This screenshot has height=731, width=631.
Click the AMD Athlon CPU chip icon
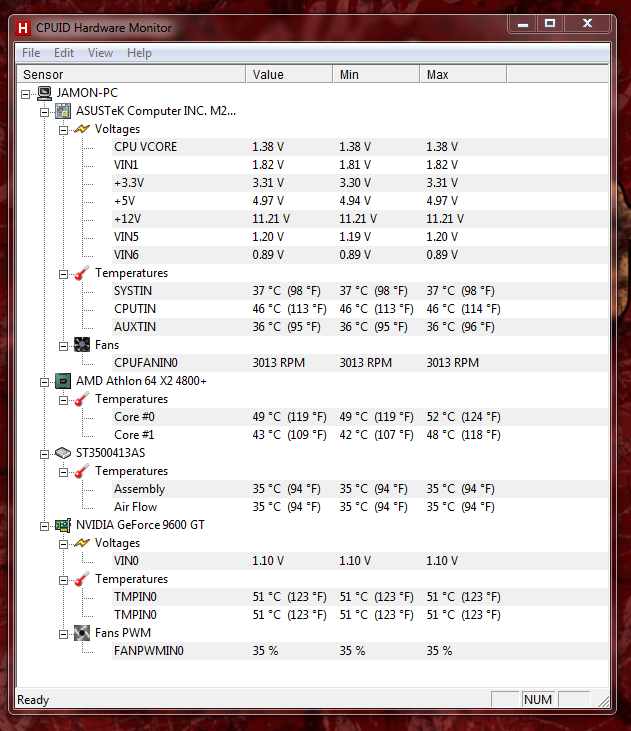[x=63, y=381]
